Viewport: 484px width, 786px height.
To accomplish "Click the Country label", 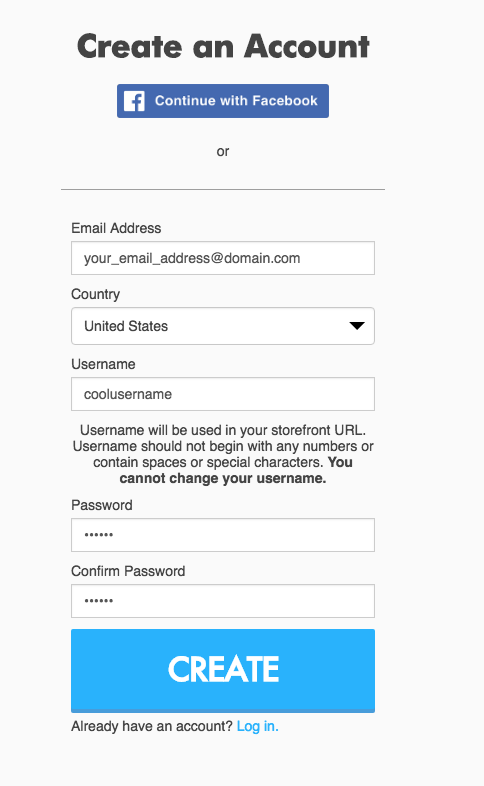I will click(x=95, y=294).
